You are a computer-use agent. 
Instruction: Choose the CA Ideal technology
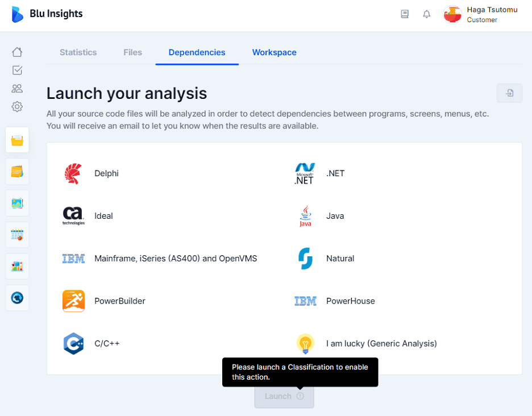[x=73, y=215]
